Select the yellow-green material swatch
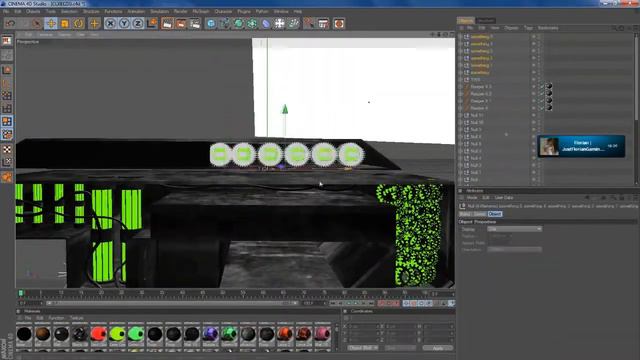 117,334
